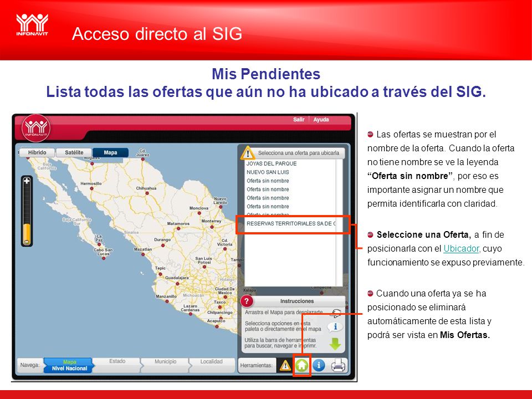
Task: Click Cabo San Lucas on the map
Action: [103, 254]
